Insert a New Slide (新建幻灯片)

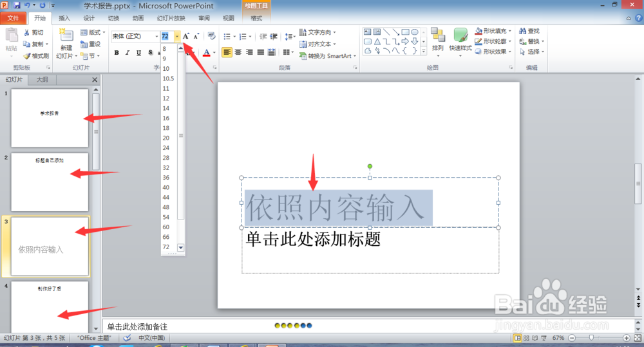(66, 44)
